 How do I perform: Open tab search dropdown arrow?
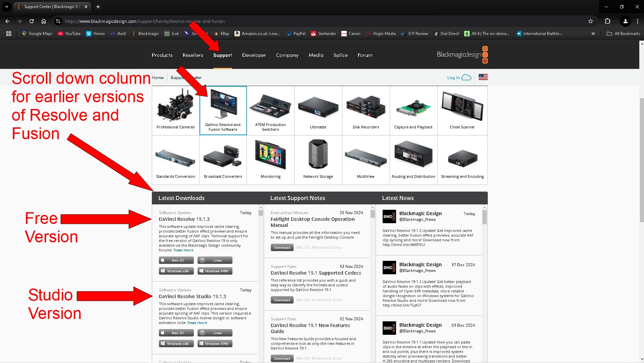click(x=6, y=7)
